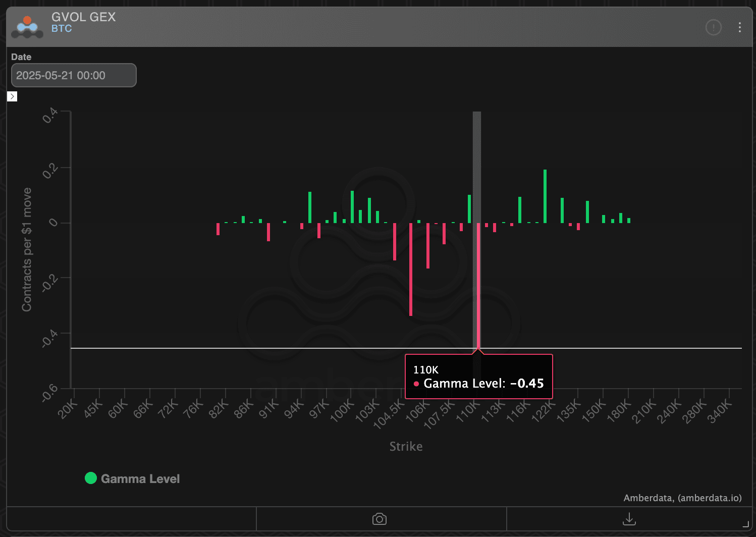Click the 340K strike axis label

[720, 411]
